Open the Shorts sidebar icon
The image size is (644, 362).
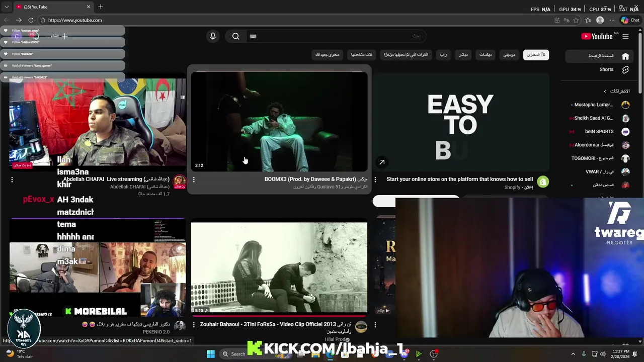pyautogui.click(x=625, y=69)
